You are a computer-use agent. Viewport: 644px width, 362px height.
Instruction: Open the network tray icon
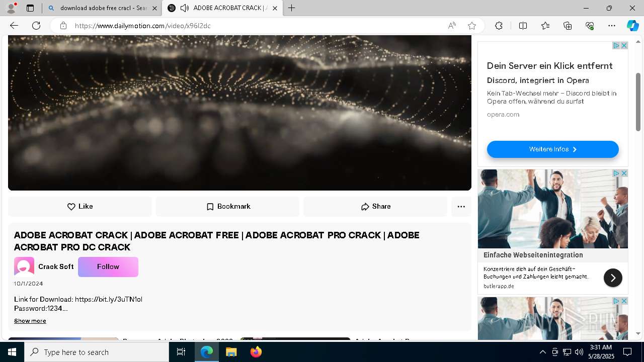pyautogui.click(x=567, y=352)
